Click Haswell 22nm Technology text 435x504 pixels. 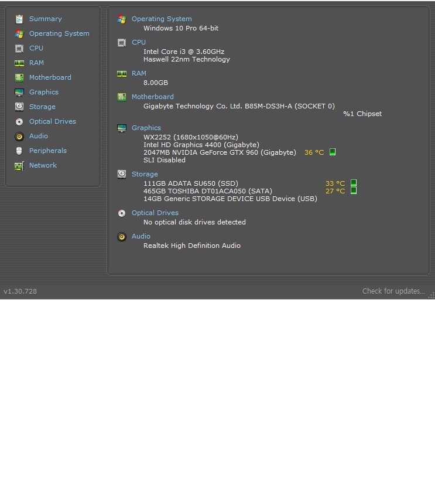click(187, 59)
